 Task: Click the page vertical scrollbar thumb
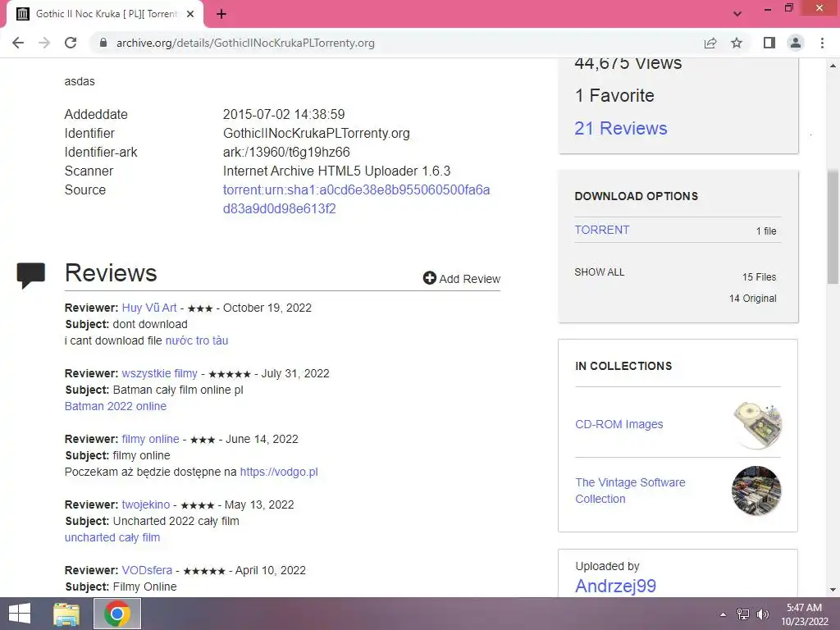833,226
